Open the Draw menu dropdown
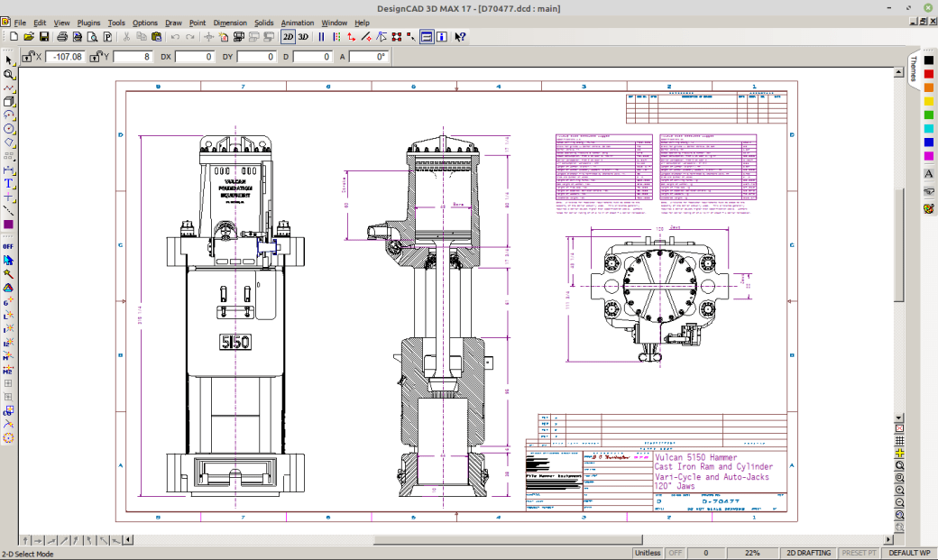Image resolution: width=938 pixels, height=560 pixels. coord(172,23)
